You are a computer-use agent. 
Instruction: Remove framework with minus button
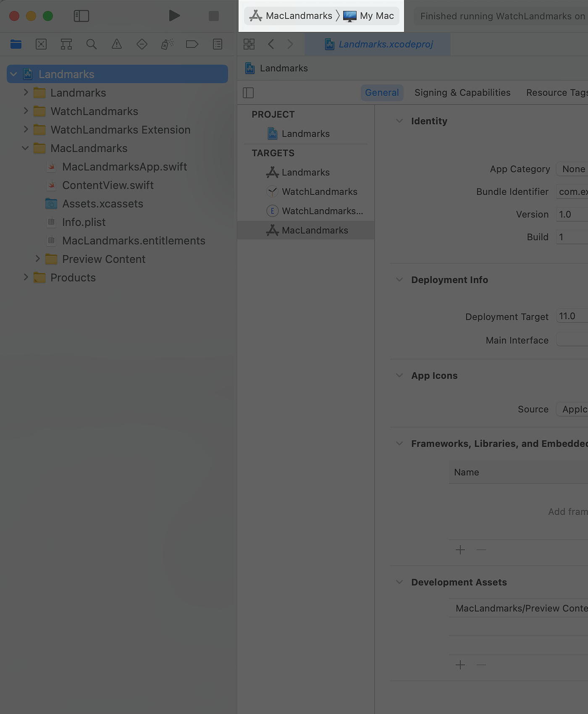tap(481, 550)
